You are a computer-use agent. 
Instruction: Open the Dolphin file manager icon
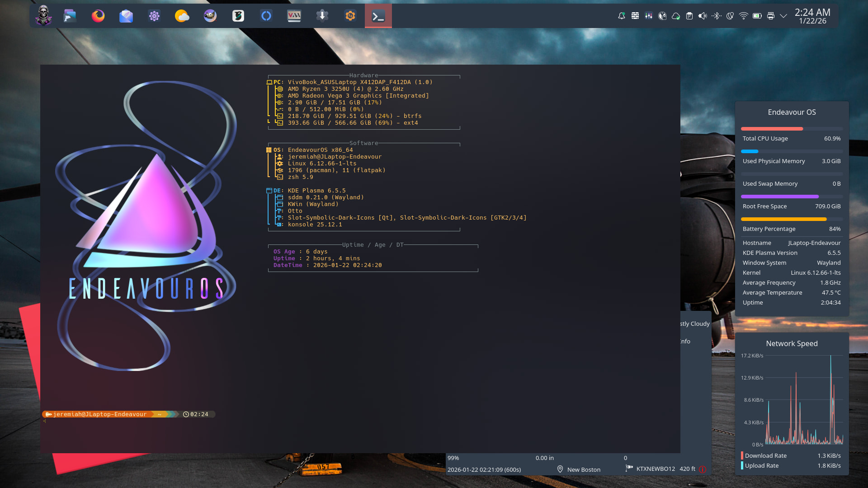70,16
